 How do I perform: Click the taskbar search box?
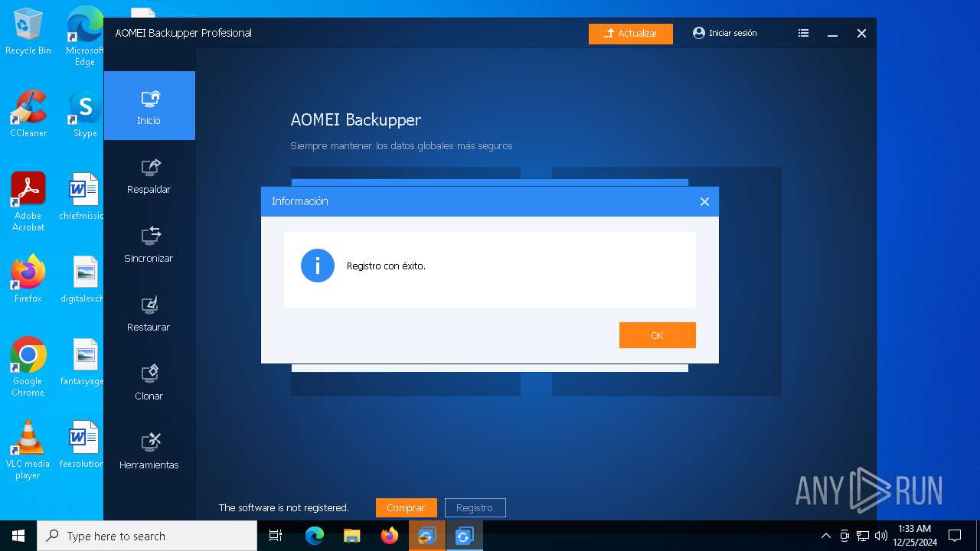coord(147,536)
